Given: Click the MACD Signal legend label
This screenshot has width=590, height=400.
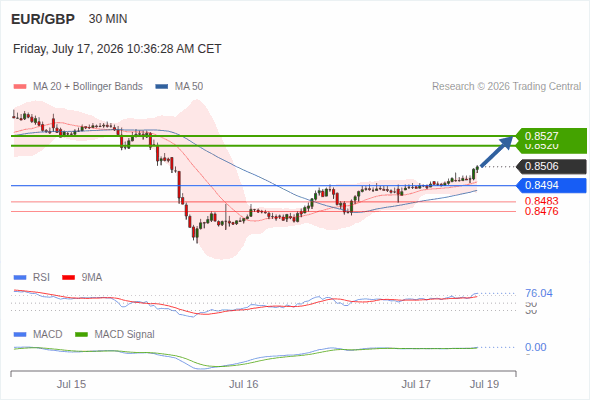Looking at the screenshot, I should pyautogui.click(x=125, y=334).
